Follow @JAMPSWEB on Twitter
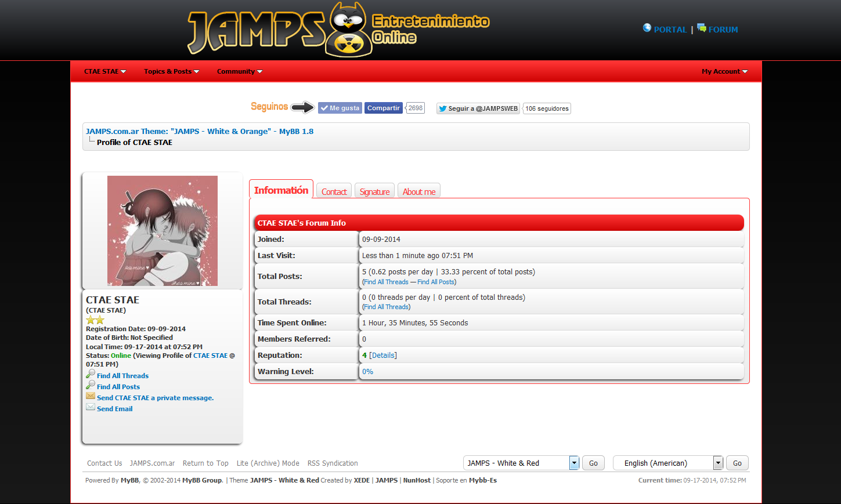 478,108
